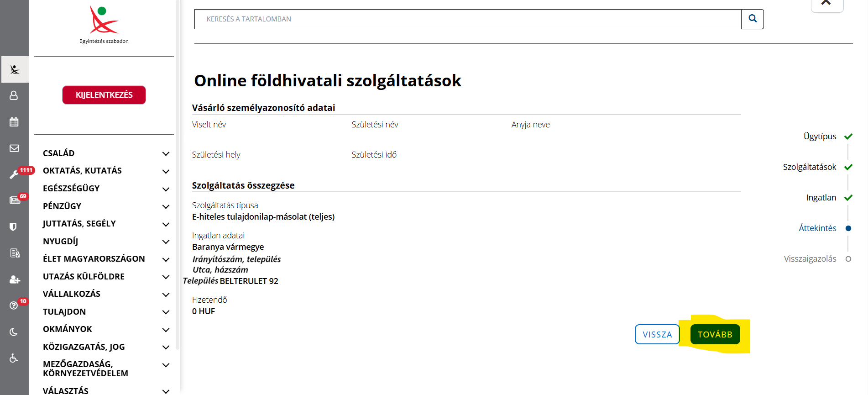Open the wrench icon with 1111 badge
This screenshot has width=868, height=395.
[x=14, y=174]
